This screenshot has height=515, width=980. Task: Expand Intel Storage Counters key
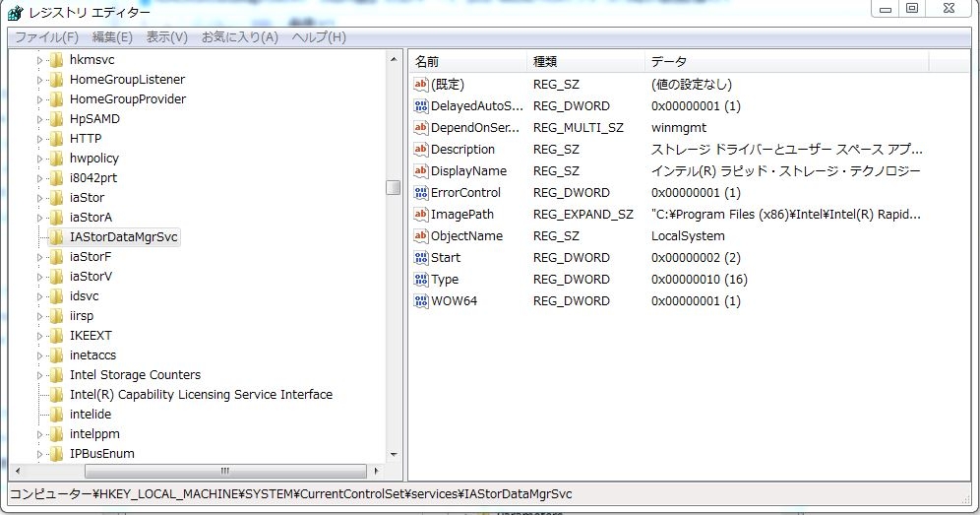(x=39, y=375)
